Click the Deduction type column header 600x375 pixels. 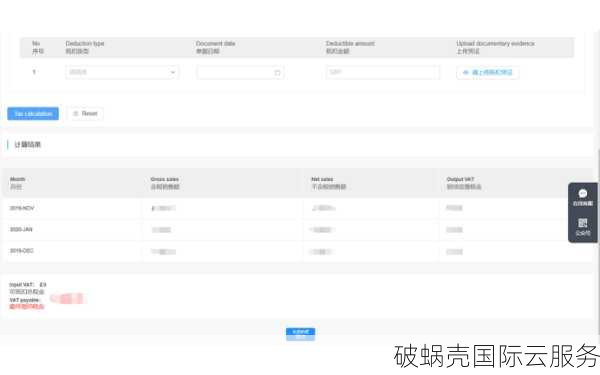(85, 47)
